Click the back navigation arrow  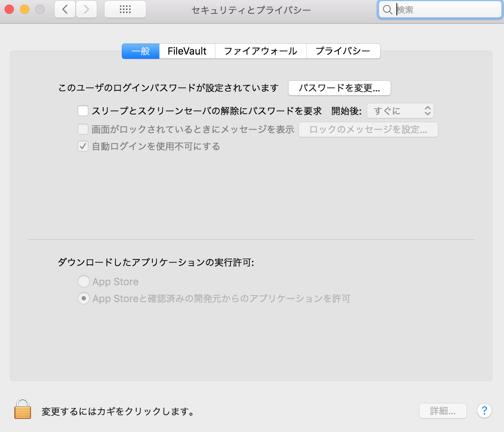point(65,9)
